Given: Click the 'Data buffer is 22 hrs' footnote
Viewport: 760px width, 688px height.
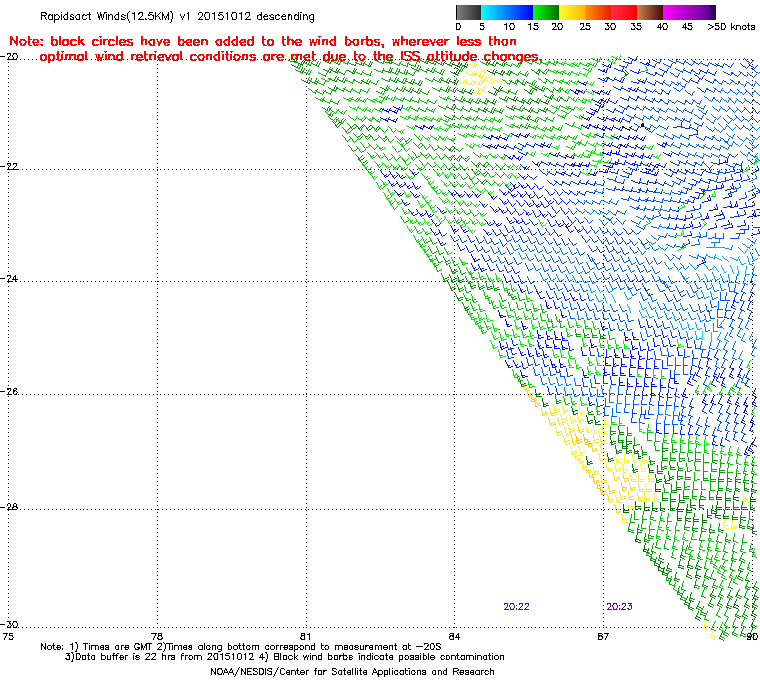Looking at the screenshot, I should [285, 657].
